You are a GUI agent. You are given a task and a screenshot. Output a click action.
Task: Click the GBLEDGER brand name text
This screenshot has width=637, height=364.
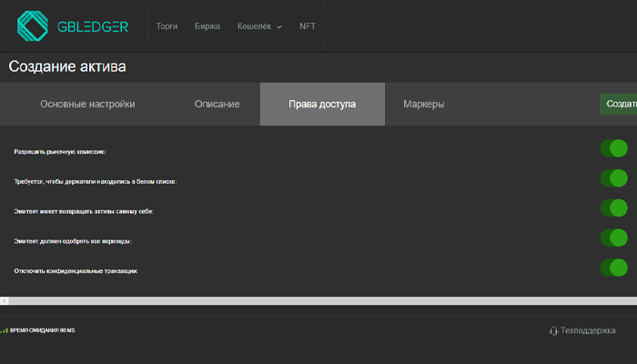pyautogui.click(x=93, y=26)
